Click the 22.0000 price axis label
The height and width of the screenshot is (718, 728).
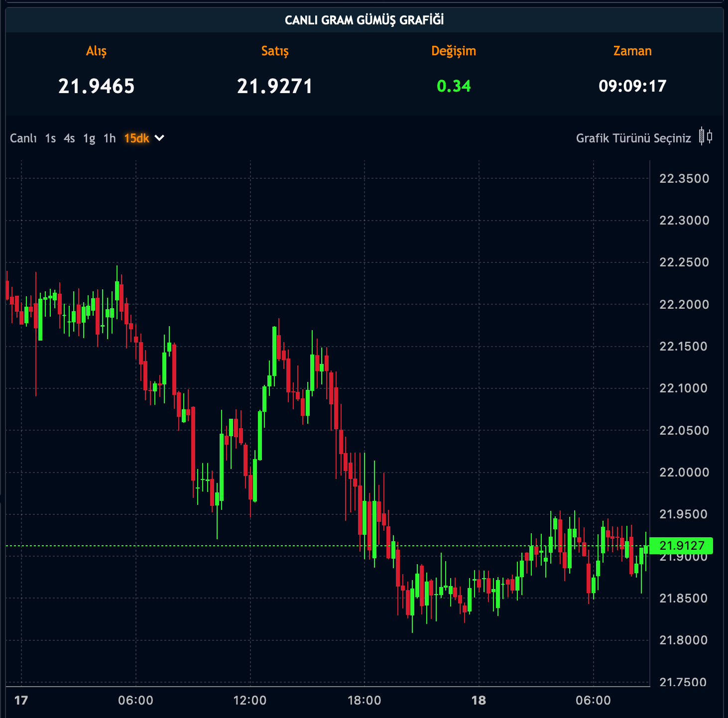(x=684, y=472)
